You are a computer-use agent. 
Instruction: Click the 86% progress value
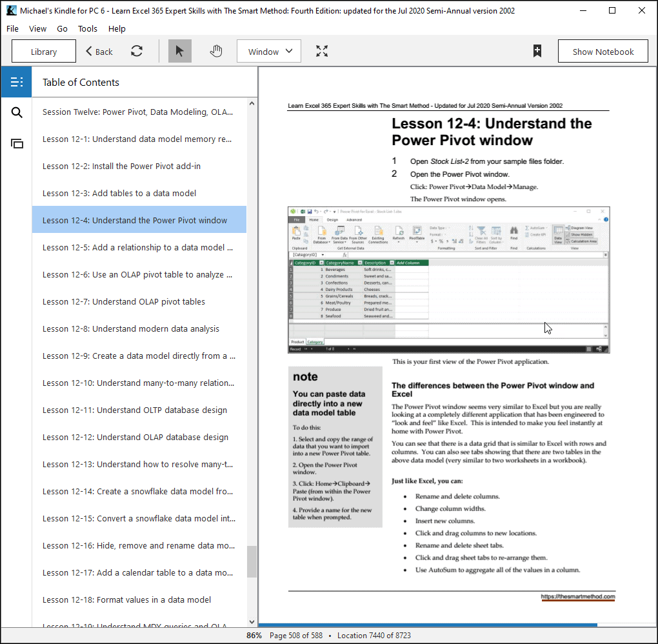tap(254, 636)
